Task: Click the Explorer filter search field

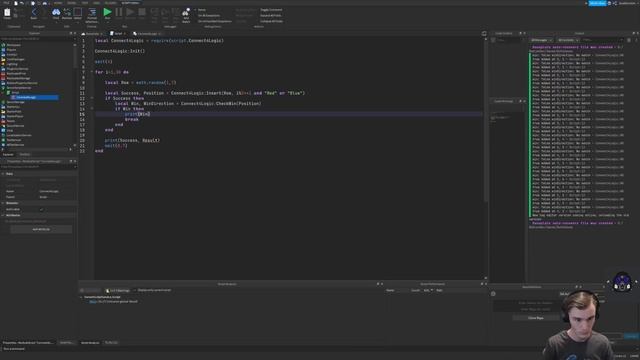Action: coord(37,39)
